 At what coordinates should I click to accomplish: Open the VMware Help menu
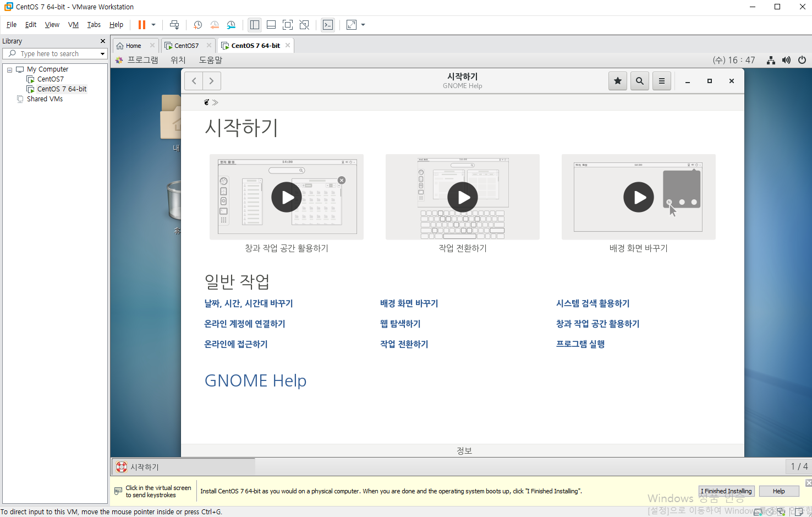pos(116,25)
